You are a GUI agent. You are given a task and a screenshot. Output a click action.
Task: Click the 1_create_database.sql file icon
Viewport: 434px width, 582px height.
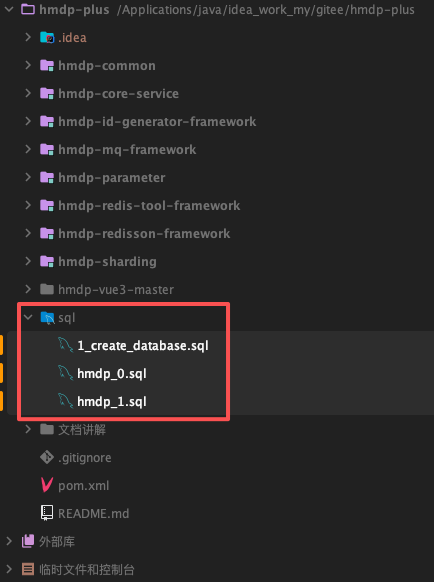[65, 346]
